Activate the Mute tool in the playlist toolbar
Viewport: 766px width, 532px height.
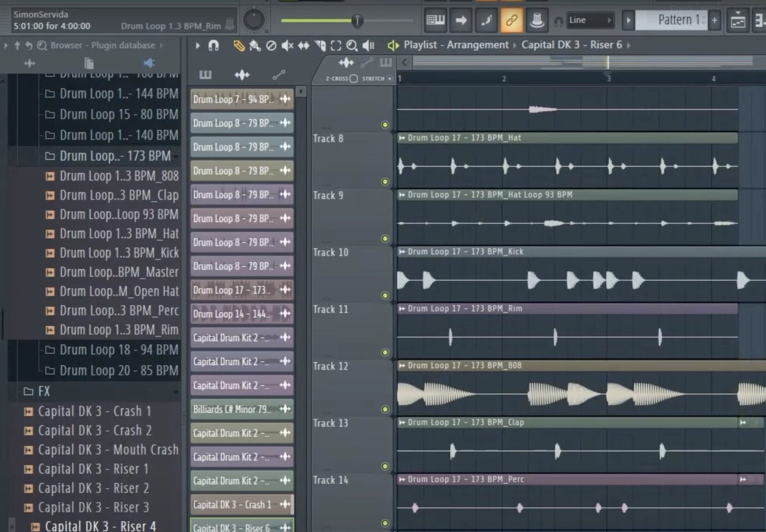[x=288, y=45]
